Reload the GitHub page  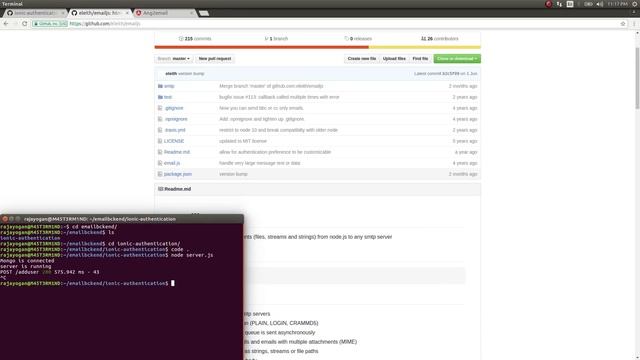click(24, 24)
